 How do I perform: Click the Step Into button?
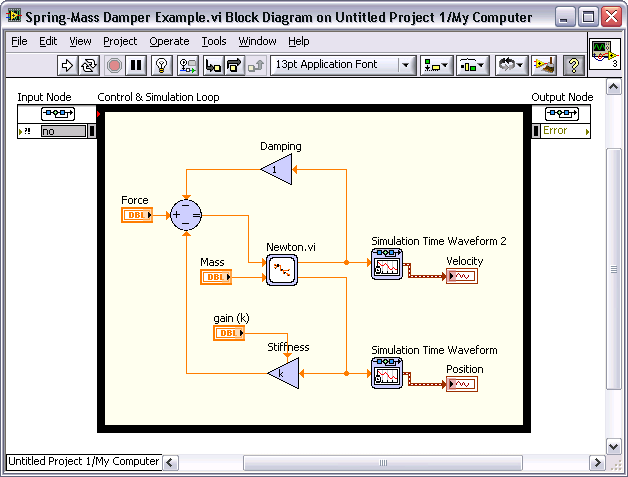click(213, 65)
